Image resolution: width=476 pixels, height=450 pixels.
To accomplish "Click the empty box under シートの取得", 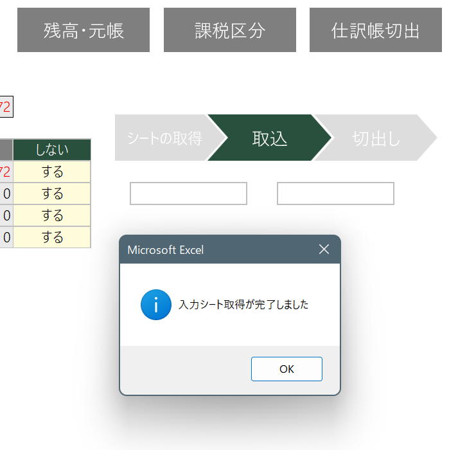I will pyautogui.click(x=188, y=194).
